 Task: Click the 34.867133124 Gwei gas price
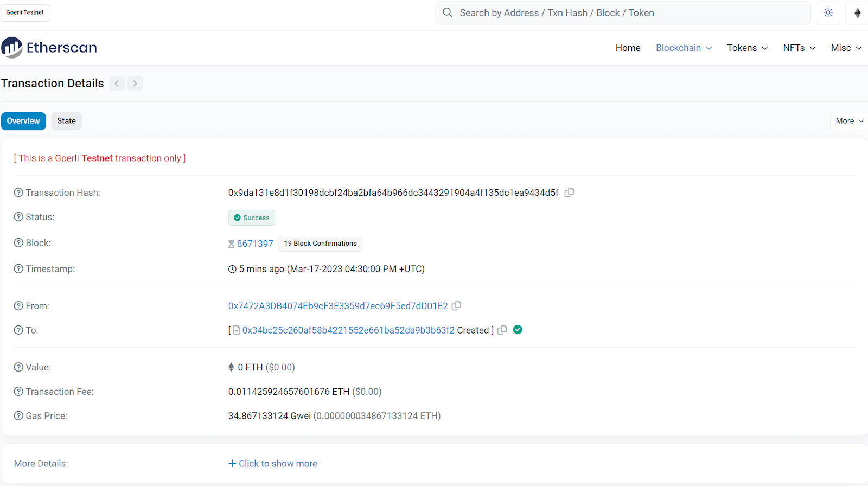pos(270,416)
